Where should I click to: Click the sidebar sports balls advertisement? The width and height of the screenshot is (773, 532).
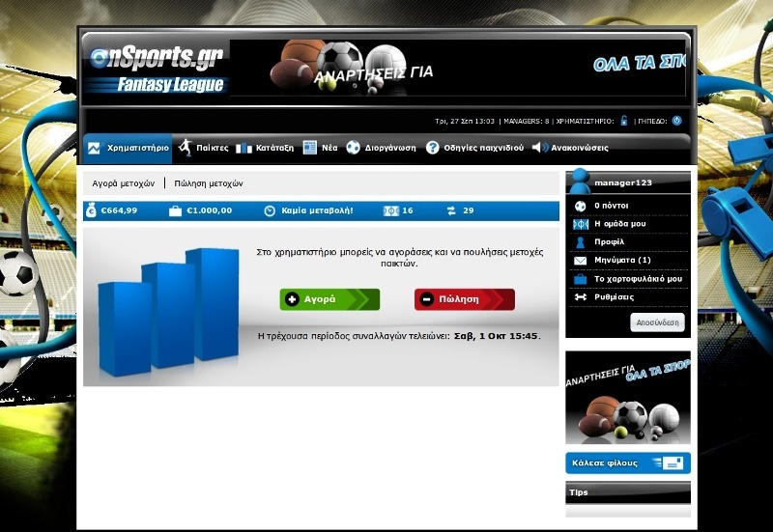pos(628,398)
